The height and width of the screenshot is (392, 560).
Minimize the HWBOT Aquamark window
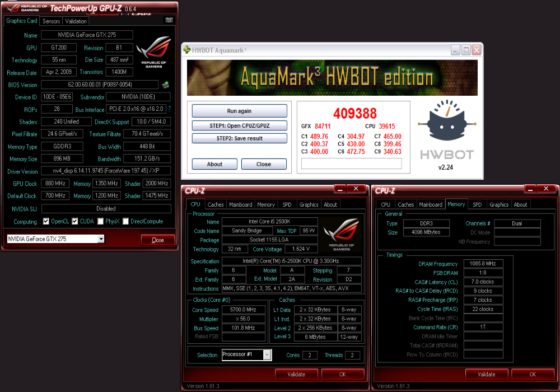455,50
